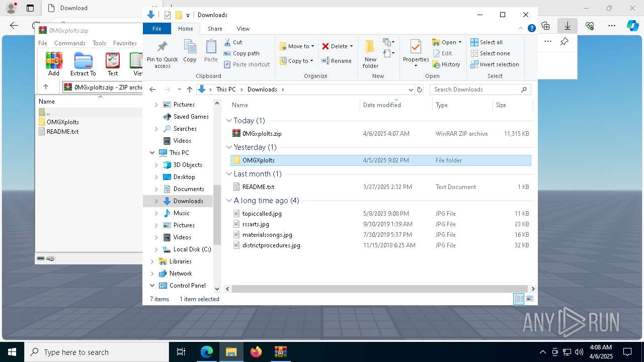Click Select all in the ribbon
Image resolution: width=644 pixels, height=362 pixels.
point(487,42)
